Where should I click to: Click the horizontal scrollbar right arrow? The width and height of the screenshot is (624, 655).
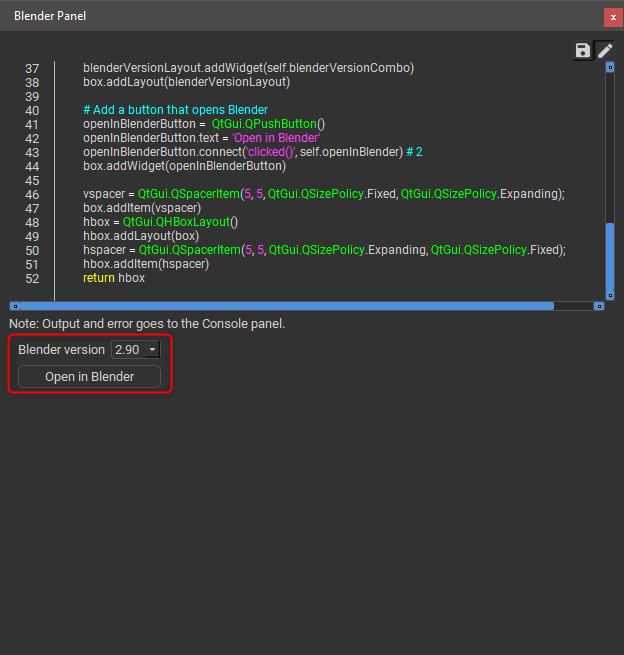(x=598, y=306)
